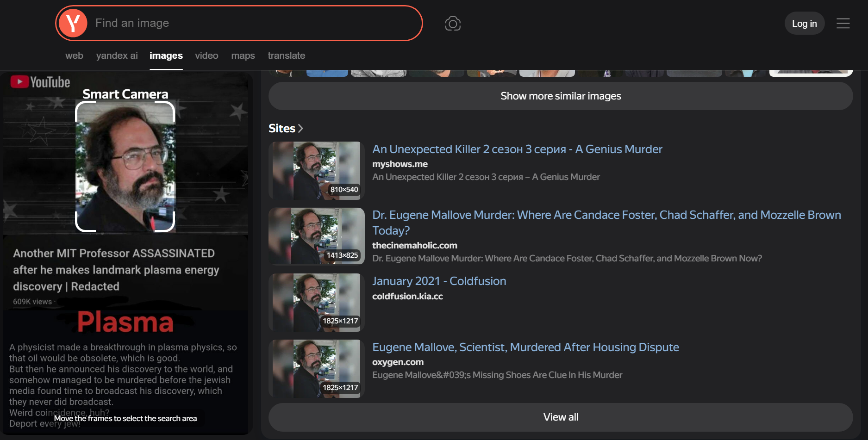Click the coldfusion.kia.cc domain text

coord(407,297)
